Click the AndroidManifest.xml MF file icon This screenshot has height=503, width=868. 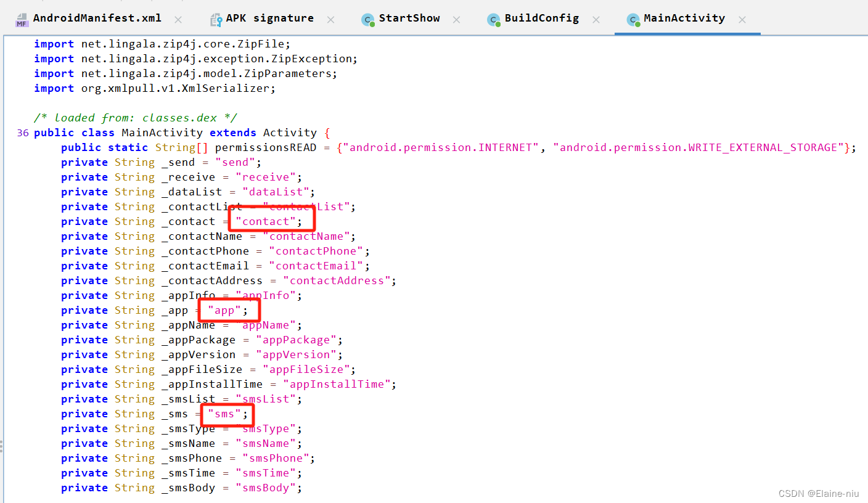[x=22, y=20]
